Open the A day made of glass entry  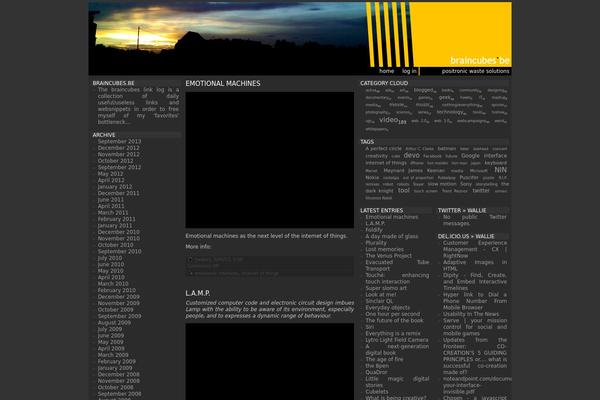tap(391, 237)
